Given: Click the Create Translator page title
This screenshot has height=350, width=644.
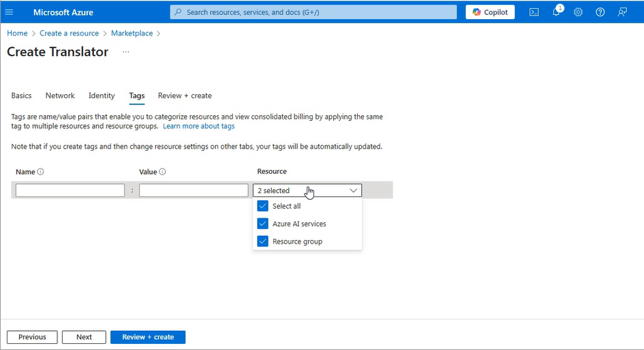Looking at the screenshot, I should point(57,52).
